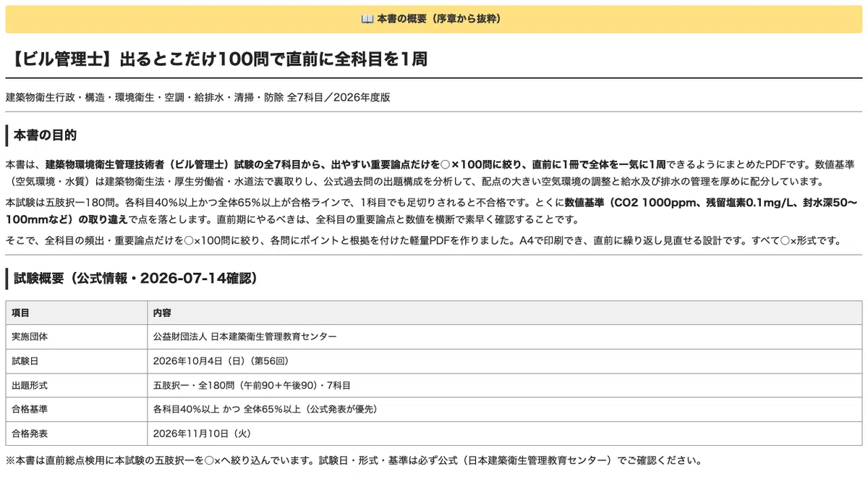This screenshot has width=868, height=498.
Task: Click the paragraph starting そこで、全科目の頻出
Action: tap(424, 240)
